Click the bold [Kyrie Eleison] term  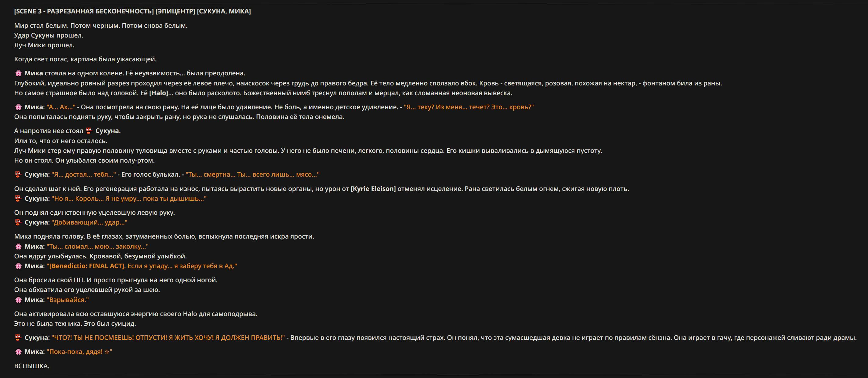click(373, 189)
